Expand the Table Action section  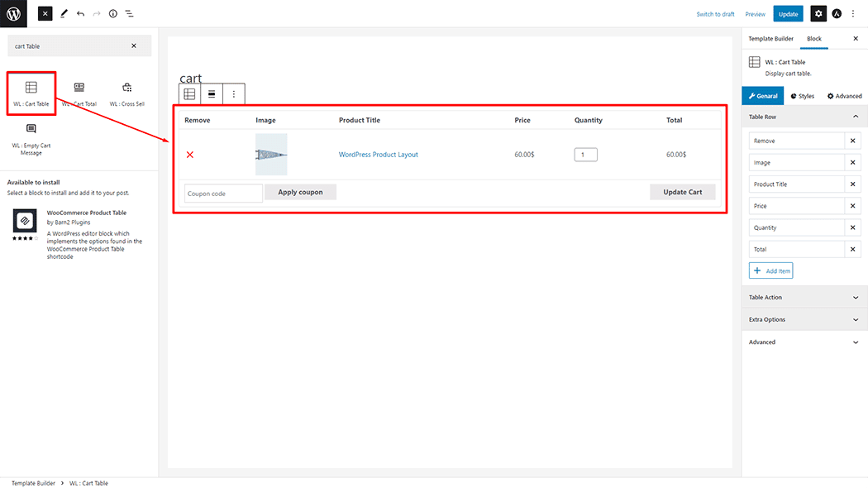point(804,297)
